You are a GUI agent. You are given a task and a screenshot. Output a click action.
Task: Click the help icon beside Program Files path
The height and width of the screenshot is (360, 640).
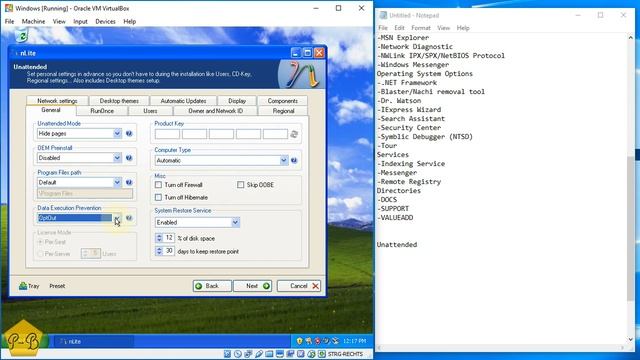coord(129,182)
